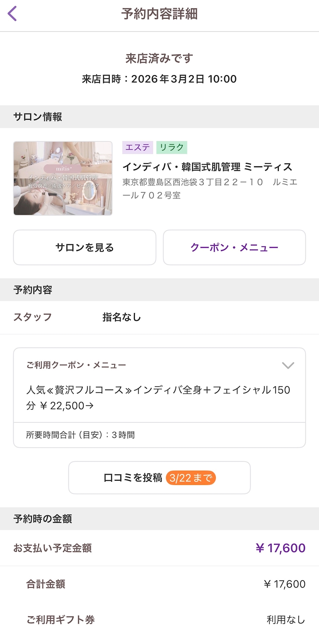Tap the スタッフ row label

point(33,317)
